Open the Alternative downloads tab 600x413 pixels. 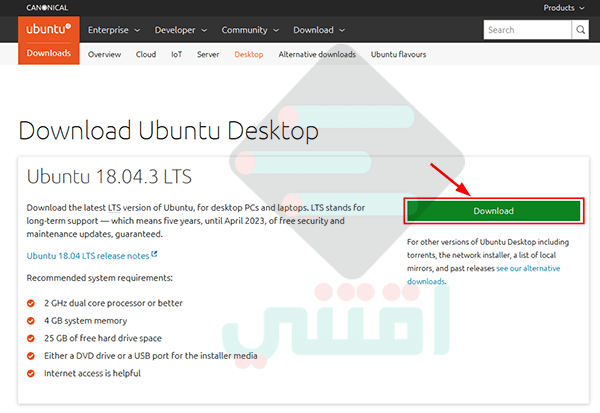point(317,54)
